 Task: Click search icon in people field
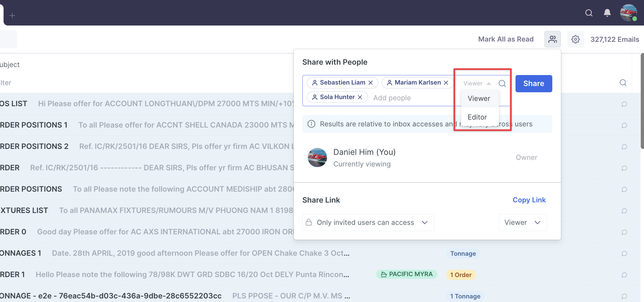pyautogui.click(x=502, y=84)
